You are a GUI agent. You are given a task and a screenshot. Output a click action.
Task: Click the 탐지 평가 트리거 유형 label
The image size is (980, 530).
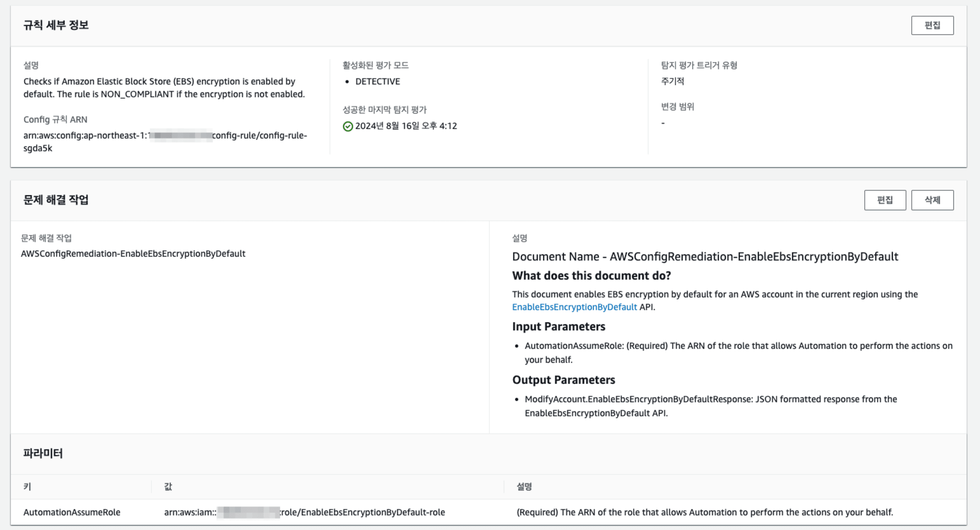tap(699, 65)
